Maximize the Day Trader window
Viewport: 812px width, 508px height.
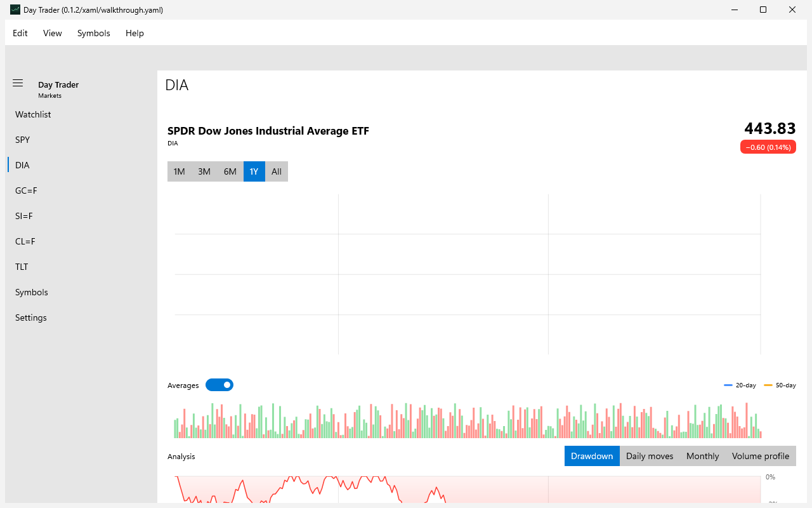(x=763, y=10)
